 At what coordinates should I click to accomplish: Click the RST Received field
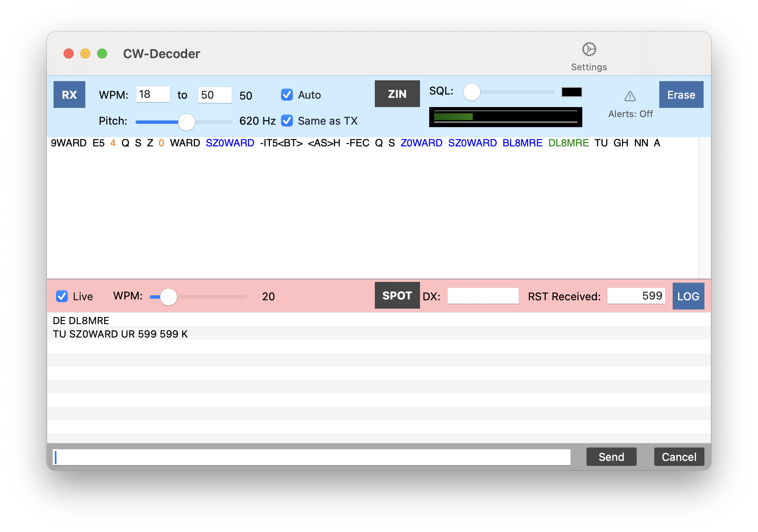636,296
